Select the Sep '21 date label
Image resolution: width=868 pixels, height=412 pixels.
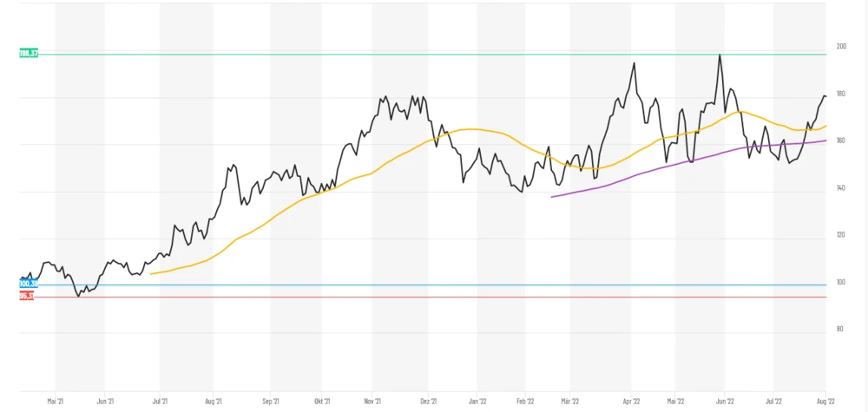coord(271,402)
